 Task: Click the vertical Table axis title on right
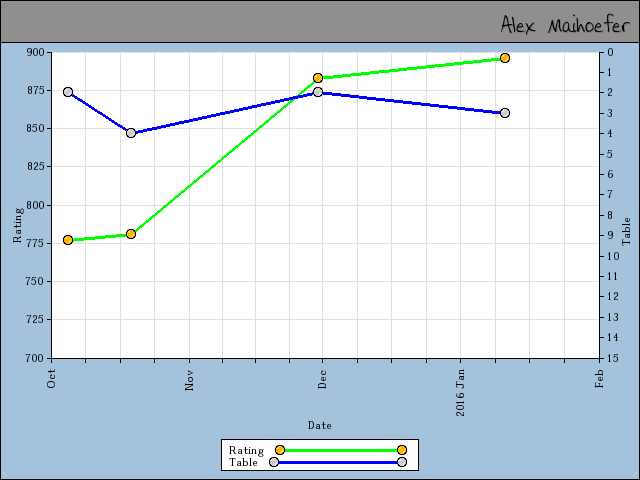(627, 231)
